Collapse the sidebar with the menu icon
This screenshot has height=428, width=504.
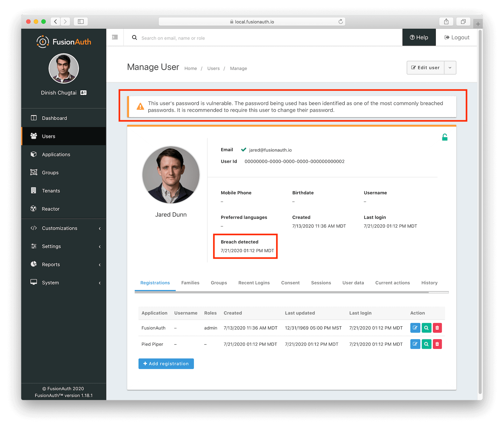115,37
